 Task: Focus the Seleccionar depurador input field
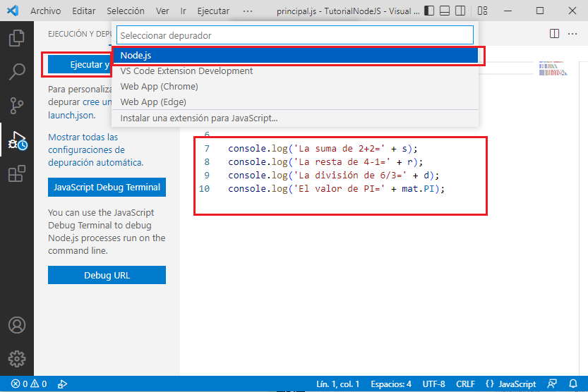click(x=295, y=35)
